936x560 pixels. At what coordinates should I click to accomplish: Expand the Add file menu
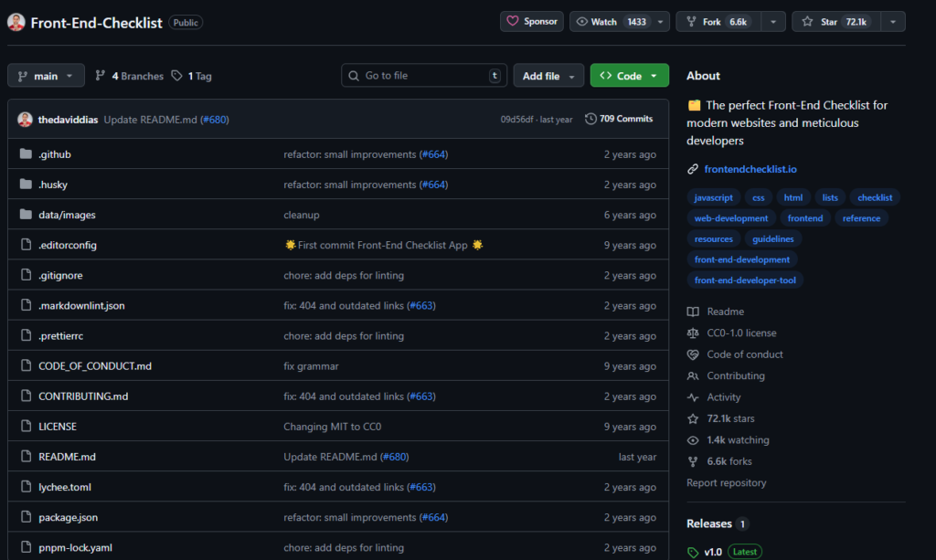point(548,76)
